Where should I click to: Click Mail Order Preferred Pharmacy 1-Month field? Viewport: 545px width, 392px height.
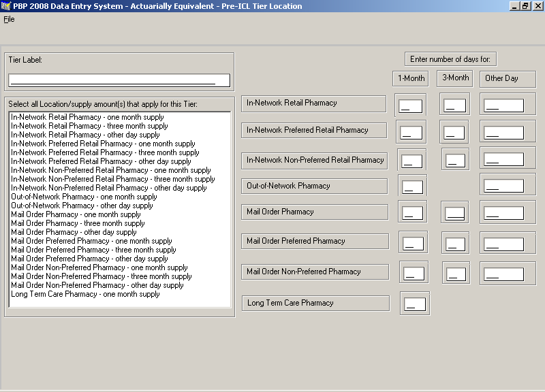tap(414, 244)
